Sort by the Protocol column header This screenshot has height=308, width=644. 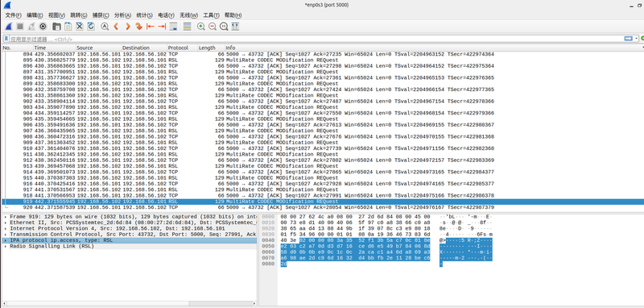coord(183,48)
